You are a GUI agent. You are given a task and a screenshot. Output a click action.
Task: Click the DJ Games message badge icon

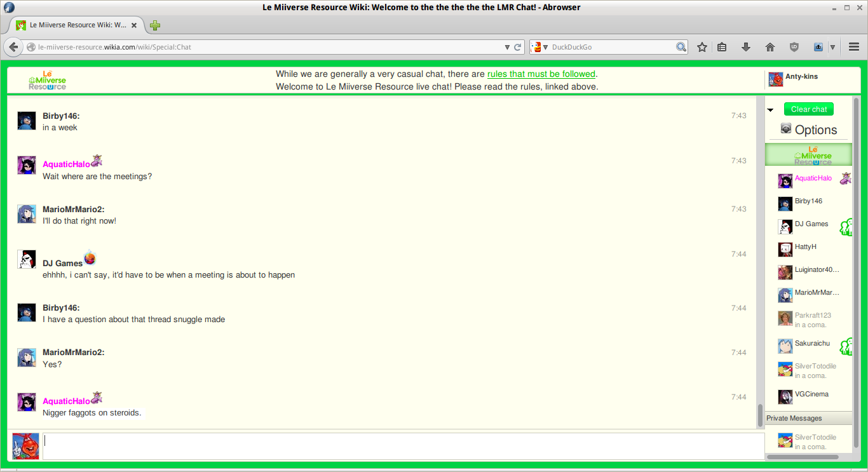click(90, 258)
